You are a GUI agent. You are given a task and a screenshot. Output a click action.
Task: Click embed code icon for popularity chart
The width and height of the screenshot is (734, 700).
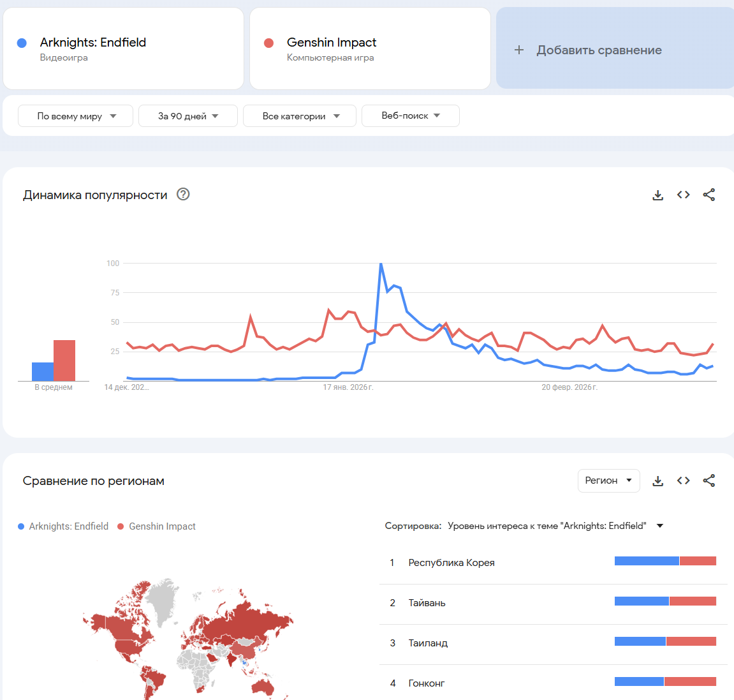coord(683,195)
